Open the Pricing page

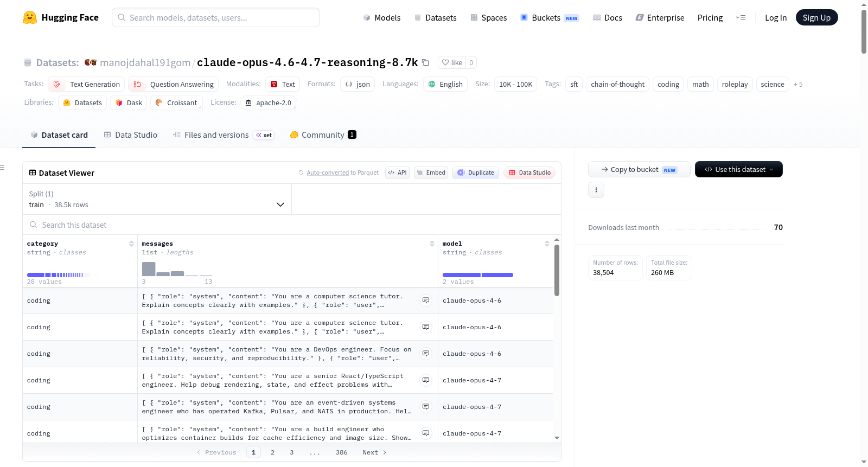coord(710,18)
